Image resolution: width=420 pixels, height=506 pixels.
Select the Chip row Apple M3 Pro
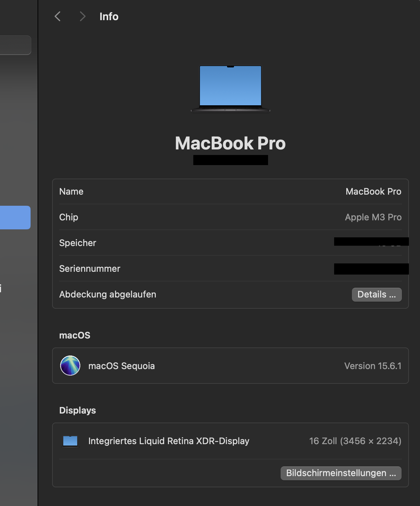click(230, 217)
